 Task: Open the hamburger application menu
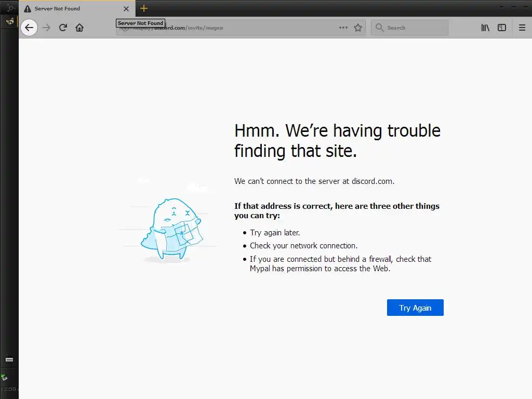point(522,28)
